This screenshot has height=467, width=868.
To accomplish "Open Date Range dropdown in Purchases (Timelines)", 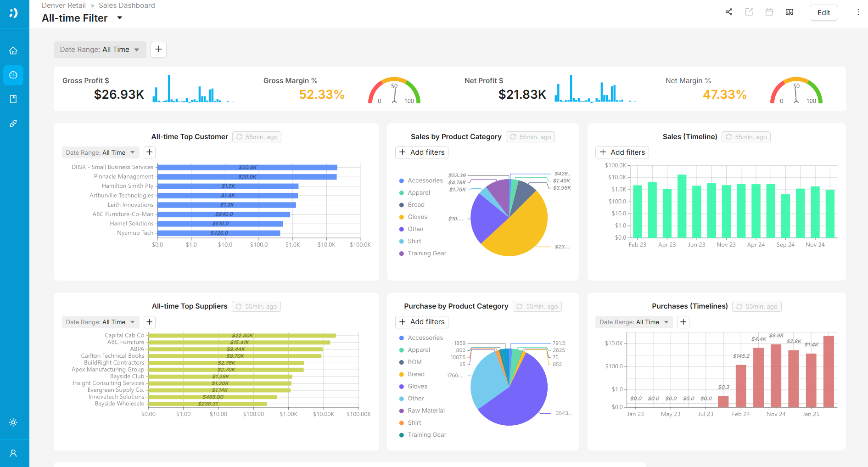I will tap(633, 322).
